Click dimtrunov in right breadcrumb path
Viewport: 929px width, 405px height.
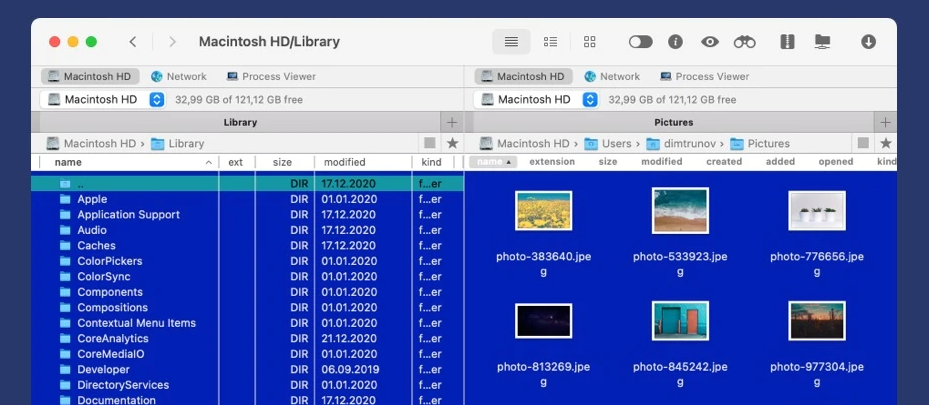687,143
